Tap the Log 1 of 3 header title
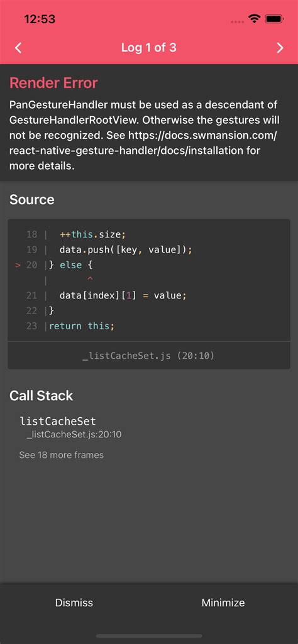The image size is (298, 644). click(149, 48)
